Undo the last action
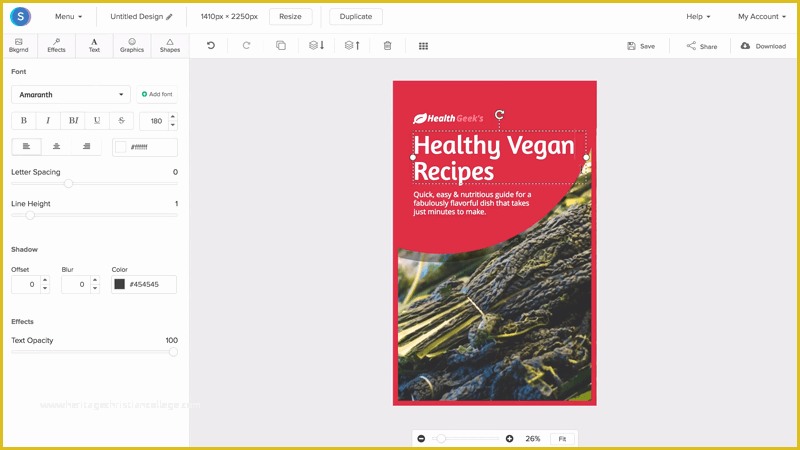800x450 pixels. coord(211,45)
